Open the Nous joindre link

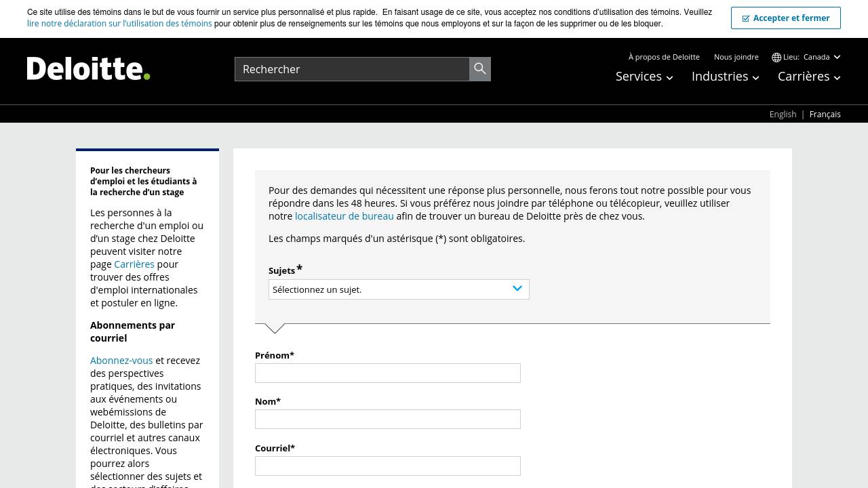pyautogui.click(x=736, y=57)
